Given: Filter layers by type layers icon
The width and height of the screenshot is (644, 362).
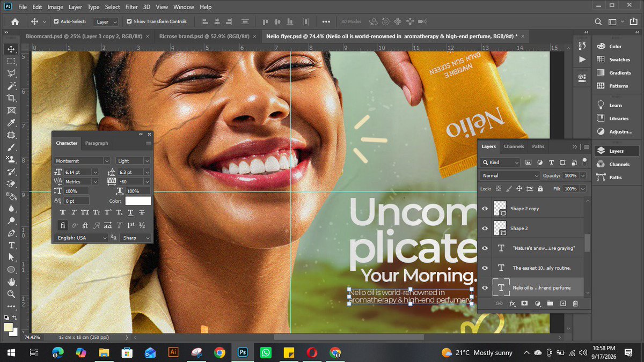Looking at the screenshot, I should tap(551, 162).
